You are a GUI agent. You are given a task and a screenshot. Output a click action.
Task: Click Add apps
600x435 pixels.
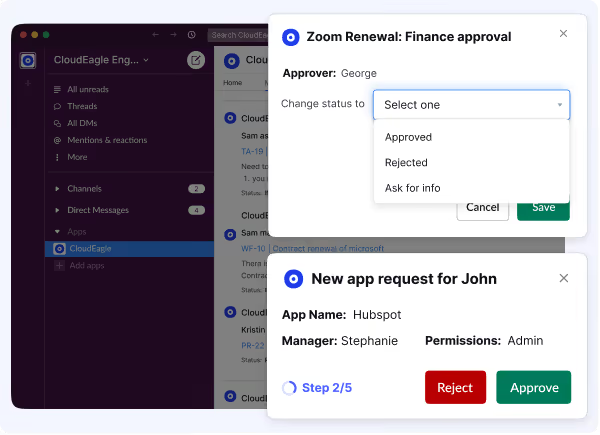click(86, 266)
